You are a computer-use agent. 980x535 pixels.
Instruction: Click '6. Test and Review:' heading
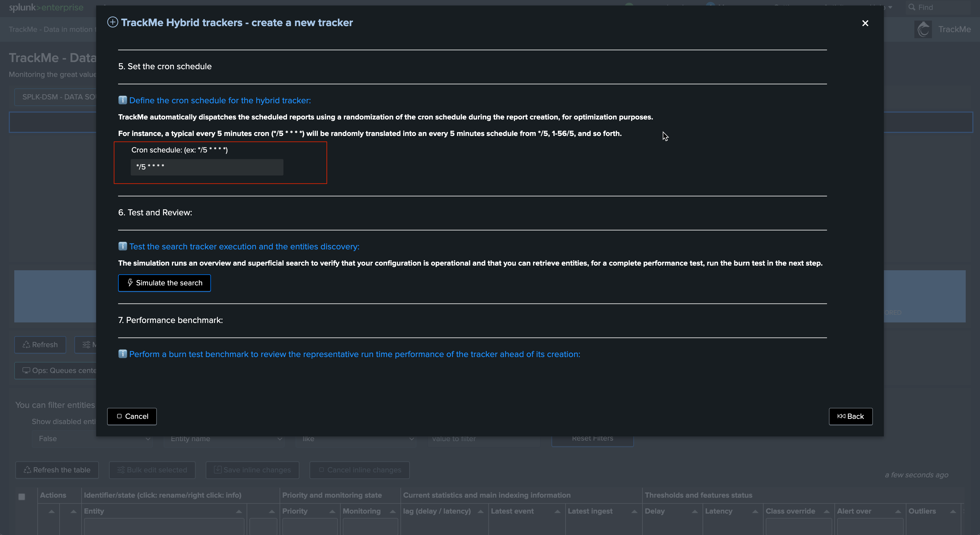point(155,212)
